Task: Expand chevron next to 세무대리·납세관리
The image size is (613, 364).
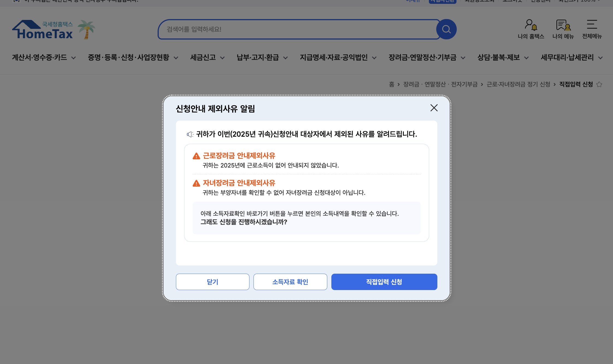Action: pyautogui.click(x=600, y=58)
